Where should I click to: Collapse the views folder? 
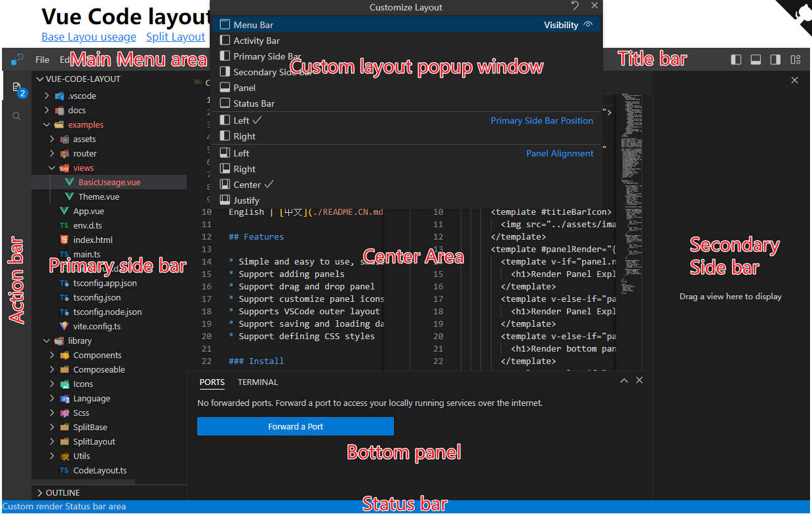pyautogui.click(x=109, y=168)
